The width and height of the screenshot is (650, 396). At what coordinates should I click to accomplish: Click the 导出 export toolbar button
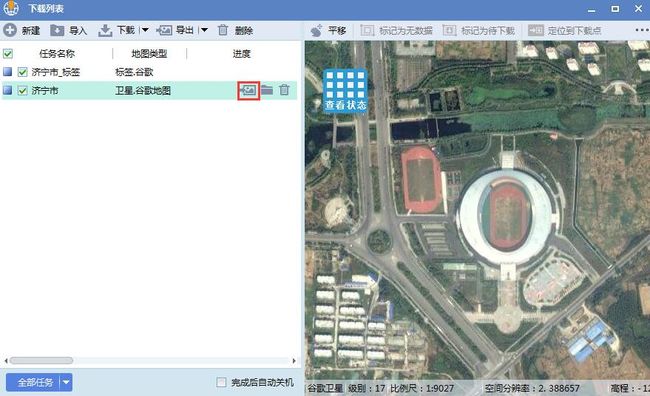[175, 30]
